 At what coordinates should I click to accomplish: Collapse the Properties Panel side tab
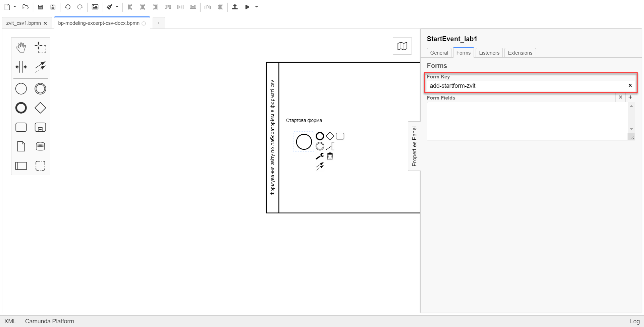click(414, 146)
